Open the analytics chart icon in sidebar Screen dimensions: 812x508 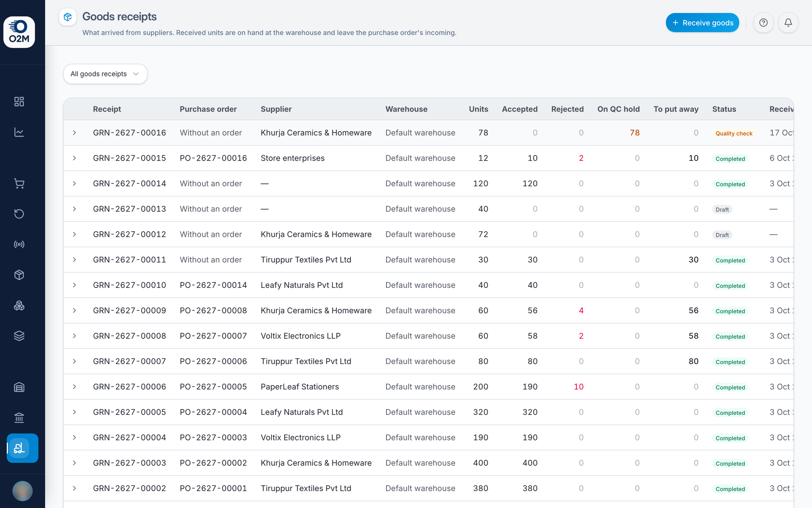[x=19, y=132]
